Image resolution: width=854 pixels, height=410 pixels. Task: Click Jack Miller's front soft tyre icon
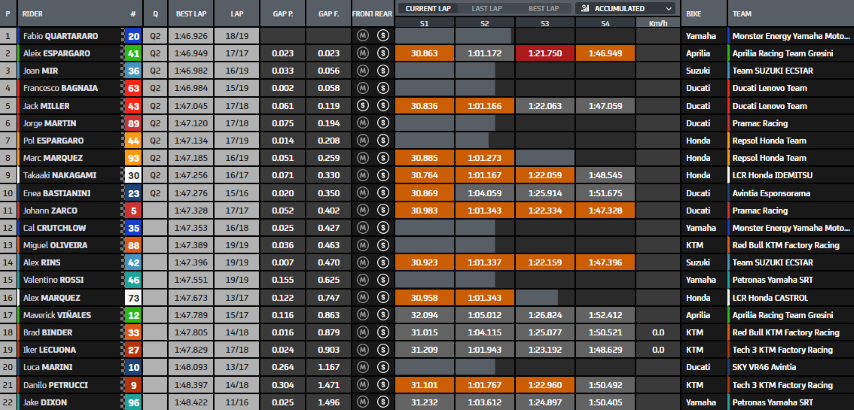tap(363, 105)
